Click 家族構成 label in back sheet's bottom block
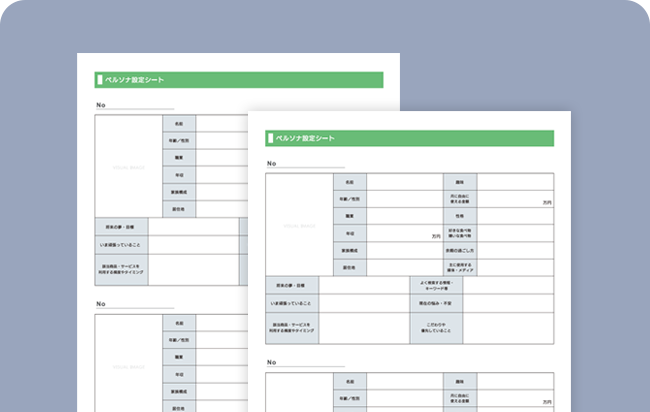 click(x=179, y=391)
